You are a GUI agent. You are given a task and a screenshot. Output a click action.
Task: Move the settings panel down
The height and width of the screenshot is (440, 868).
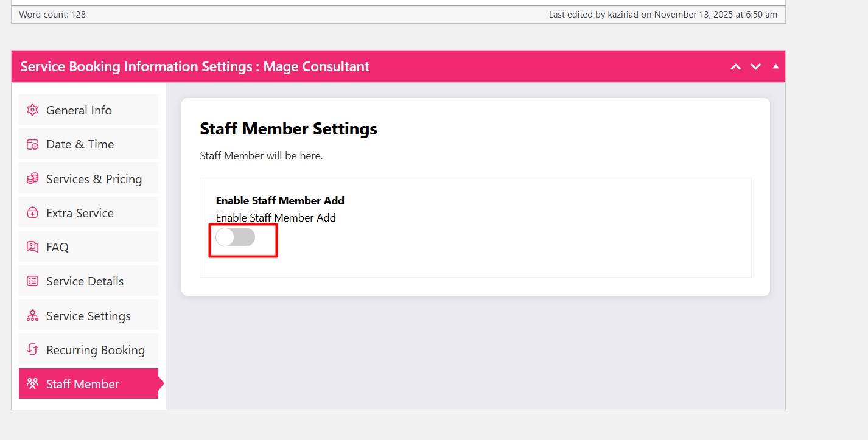[755, 66]
